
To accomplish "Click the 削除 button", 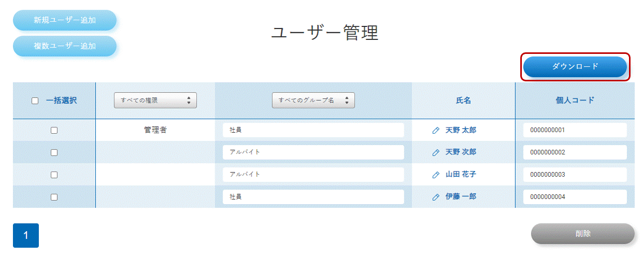I will tap(583, 234).
